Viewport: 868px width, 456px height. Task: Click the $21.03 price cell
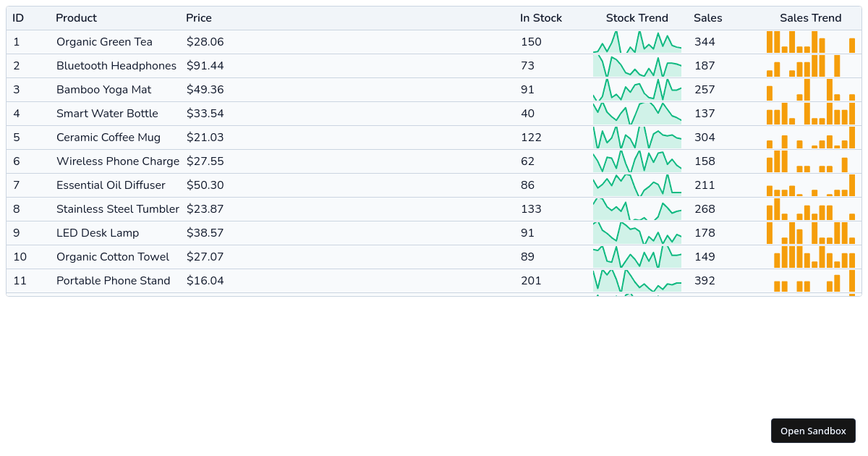point(205,138)
